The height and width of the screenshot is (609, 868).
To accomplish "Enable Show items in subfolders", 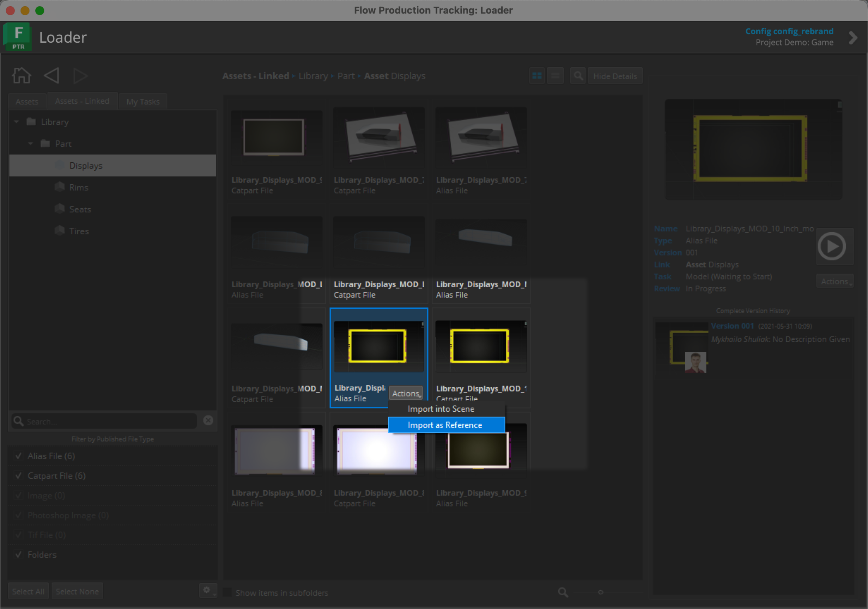I will pyautogui.click(x=227, y=592).
